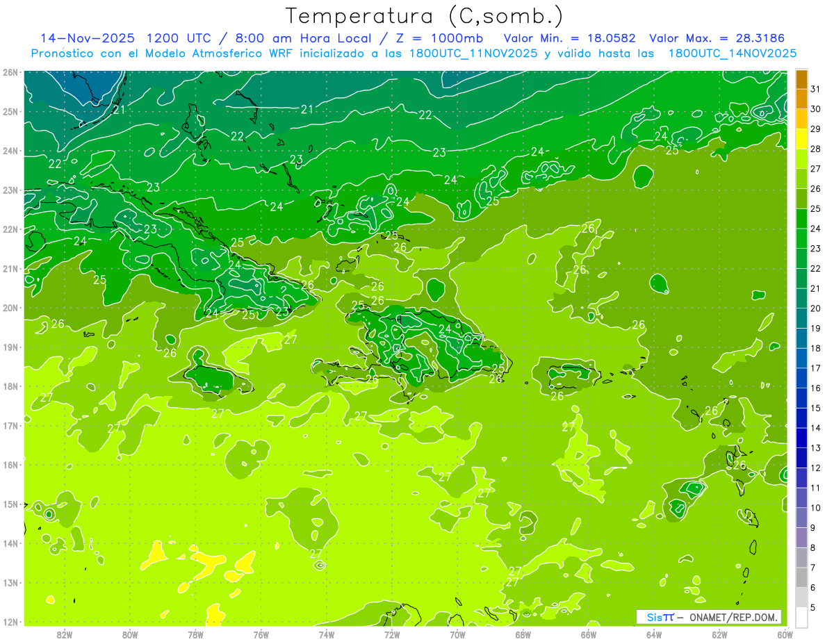Click the "20N" latitude axis label
The width and height of the screenshot is (834, 644).
click(x=10, y=308)
